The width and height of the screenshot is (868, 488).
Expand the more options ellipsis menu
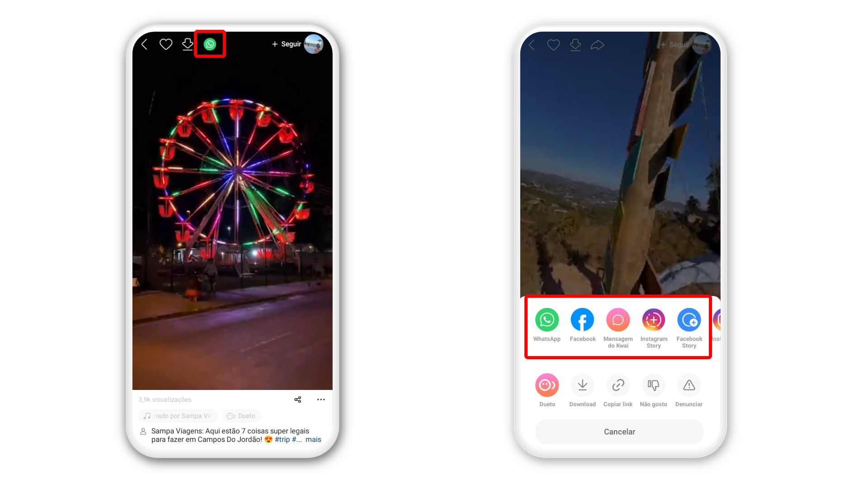point(321,399)
